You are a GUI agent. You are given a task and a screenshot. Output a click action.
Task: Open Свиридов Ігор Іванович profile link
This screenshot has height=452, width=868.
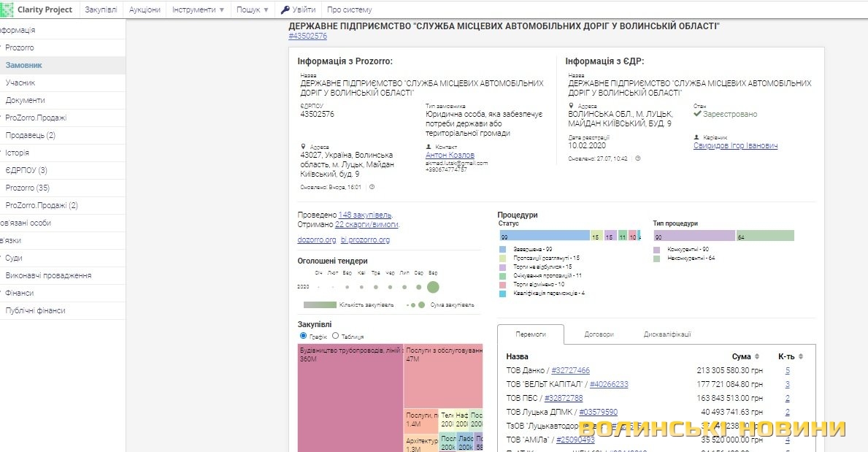pyautogui.click(x=735, y=145)
